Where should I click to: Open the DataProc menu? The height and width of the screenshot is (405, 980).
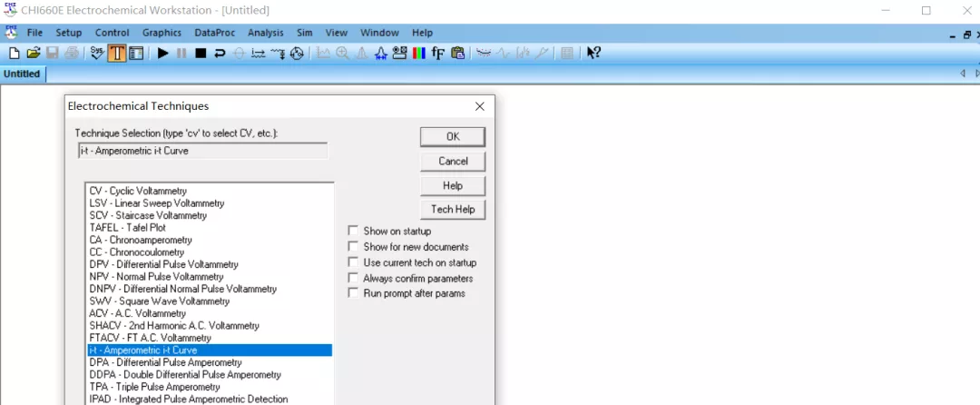pos(215,33)
